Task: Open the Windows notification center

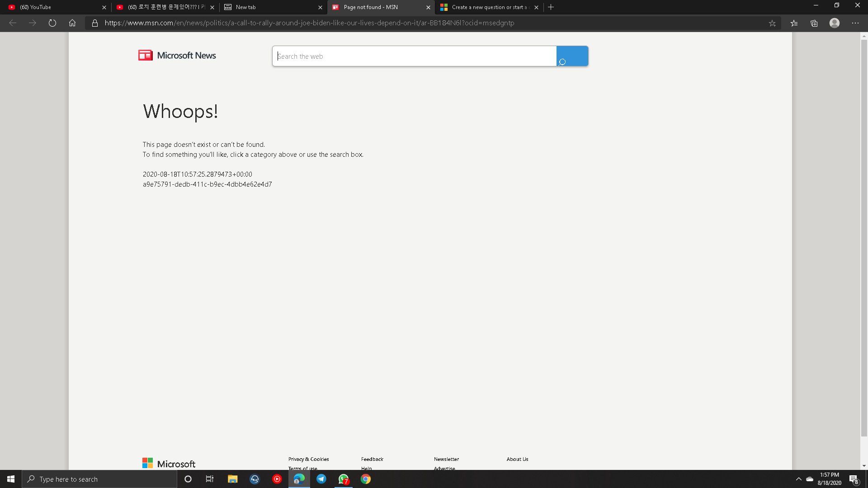Action: point(854,479)
